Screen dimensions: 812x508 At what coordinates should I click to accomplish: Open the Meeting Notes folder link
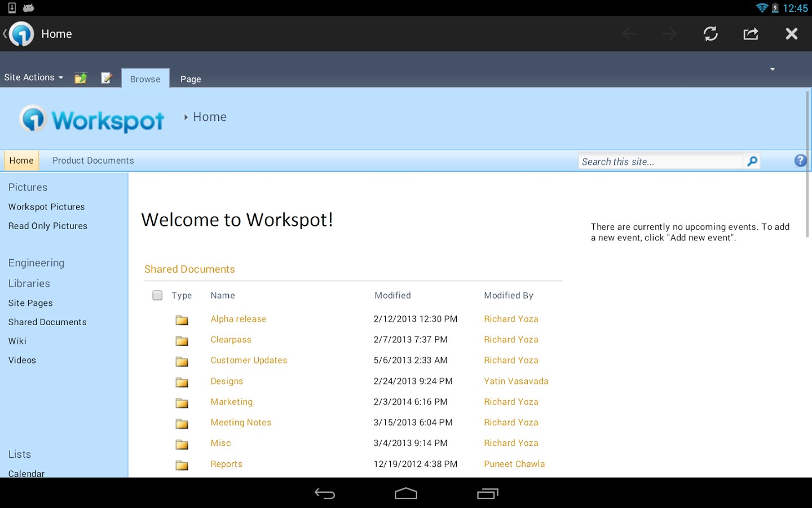[241, 422]
